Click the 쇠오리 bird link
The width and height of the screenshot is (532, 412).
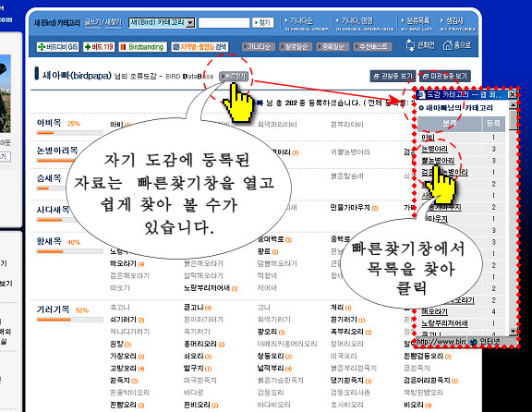click(x=198, y=356)
